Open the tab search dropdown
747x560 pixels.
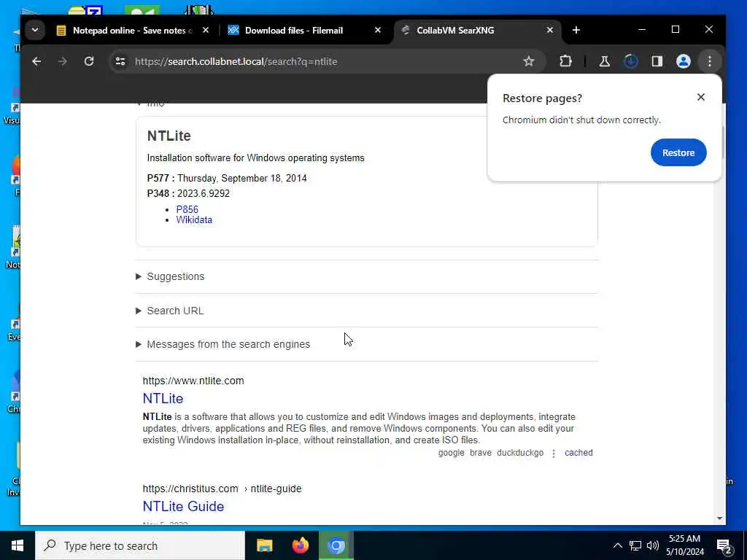[35, 30]
